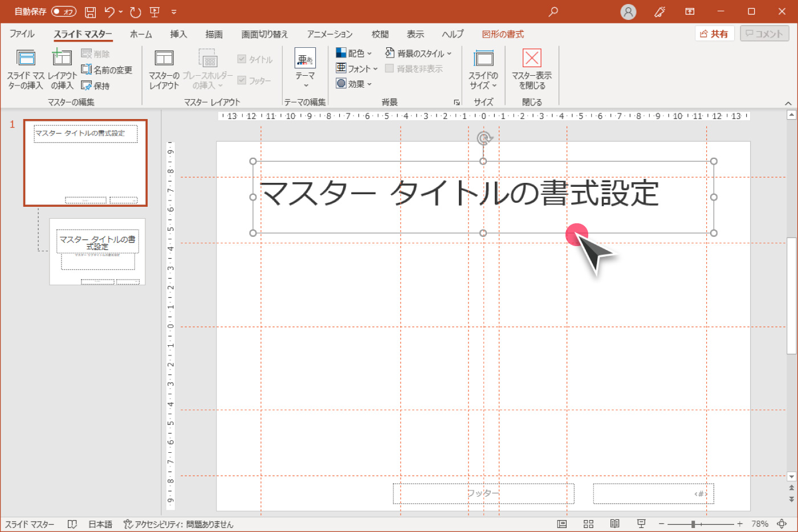Click the slide number <#> placeholder
798x532 pixels.
(653, 493)
